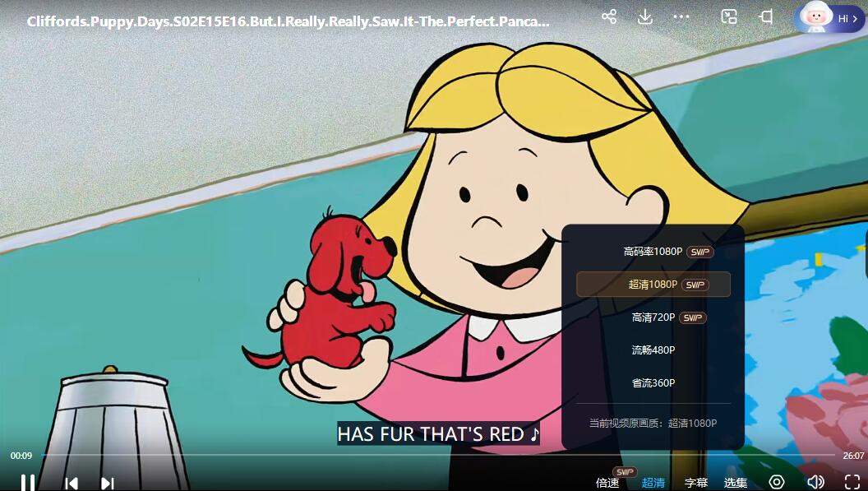This screenshot has height=491, width=868.
Task: Select 高清720P quality
Action: click(653, 317)
